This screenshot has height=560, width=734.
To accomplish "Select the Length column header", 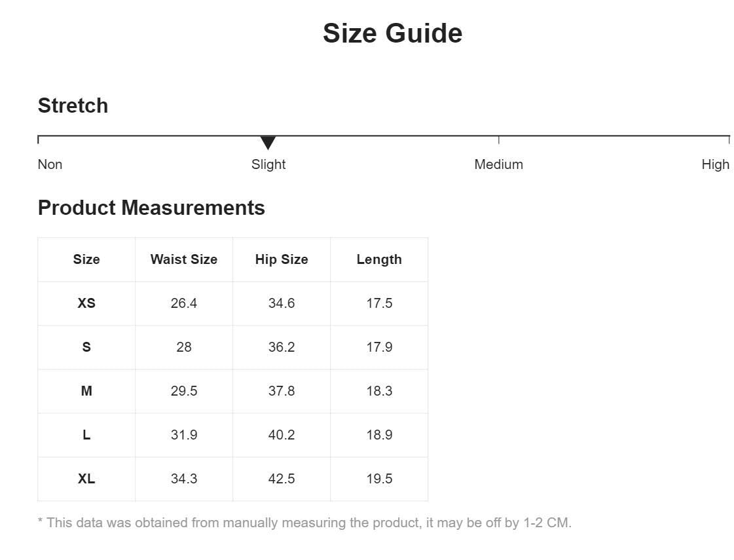I will point(379,259).
